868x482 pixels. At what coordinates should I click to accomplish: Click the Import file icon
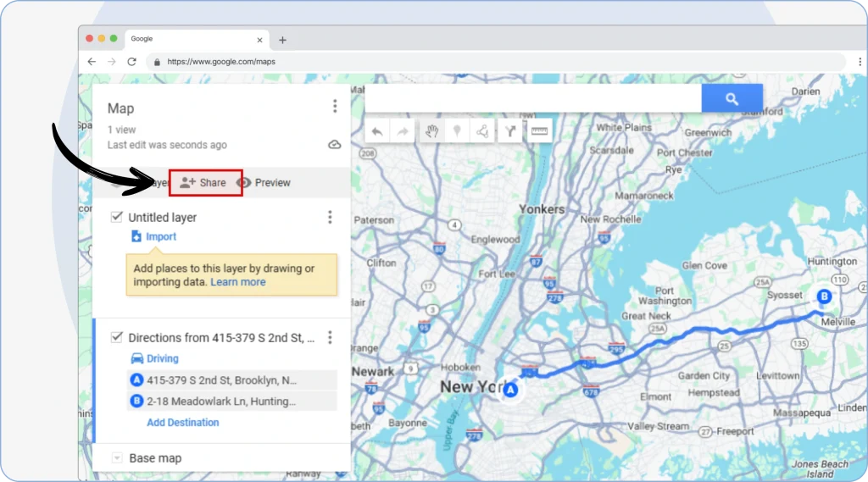coord(136,236)
